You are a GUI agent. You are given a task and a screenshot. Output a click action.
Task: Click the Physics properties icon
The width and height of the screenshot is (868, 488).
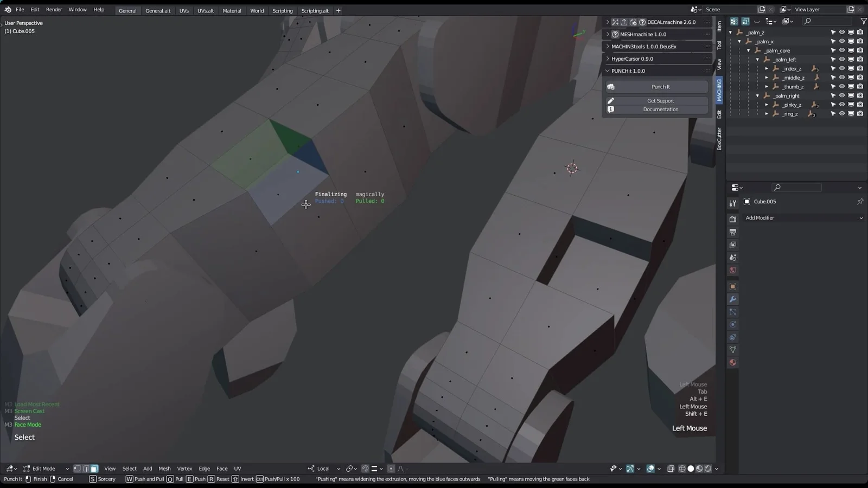(733, 324)
